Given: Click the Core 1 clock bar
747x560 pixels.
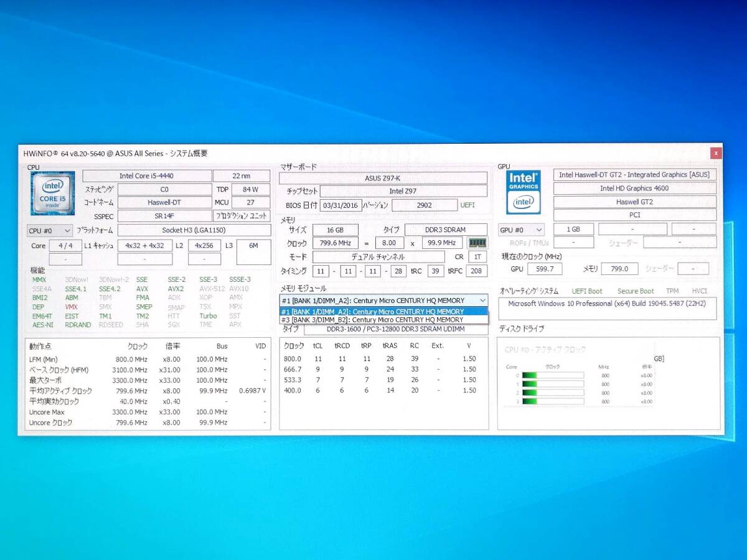Looking at the screenshot, I should pyautogui.click(x=553, y=384).
